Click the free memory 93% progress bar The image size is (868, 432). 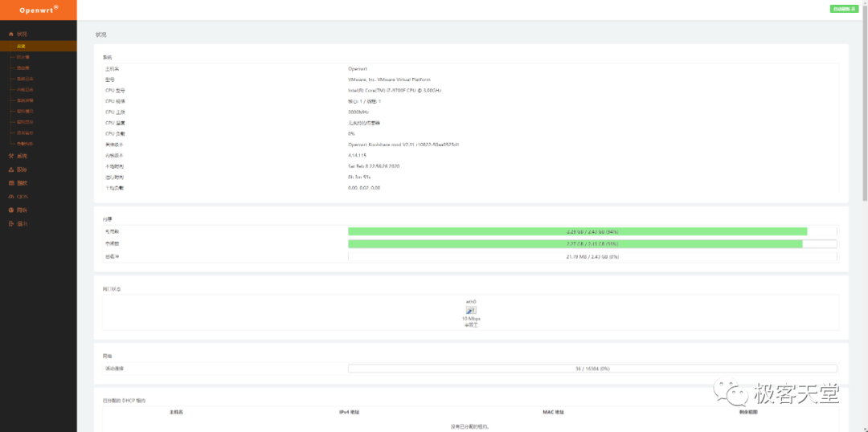click(592, 244)
